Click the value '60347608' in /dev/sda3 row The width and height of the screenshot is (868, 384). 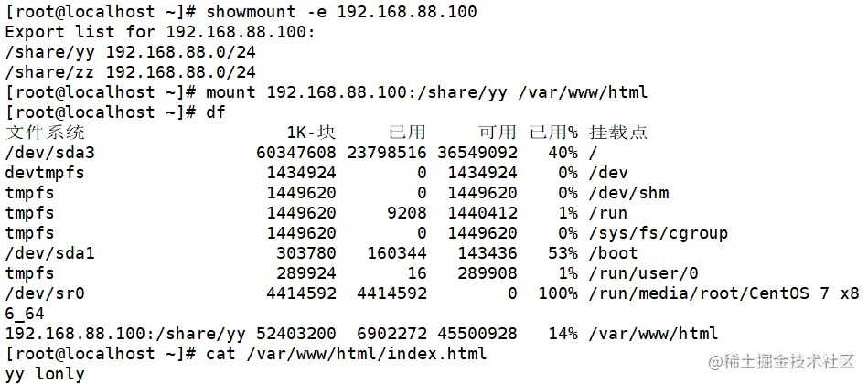pyautogui.click(x=296, y=152)
